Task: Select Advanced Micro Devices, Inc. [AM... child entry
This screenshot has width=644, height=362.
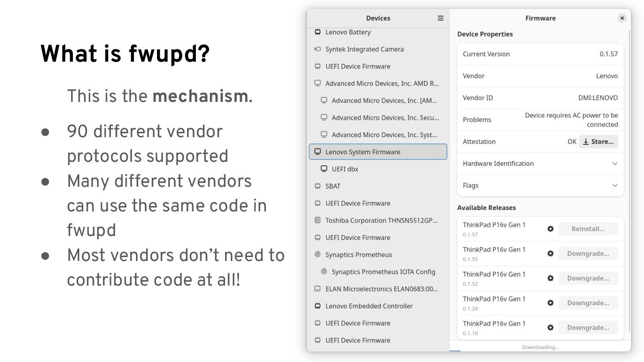Action: (x=378, y=101)
